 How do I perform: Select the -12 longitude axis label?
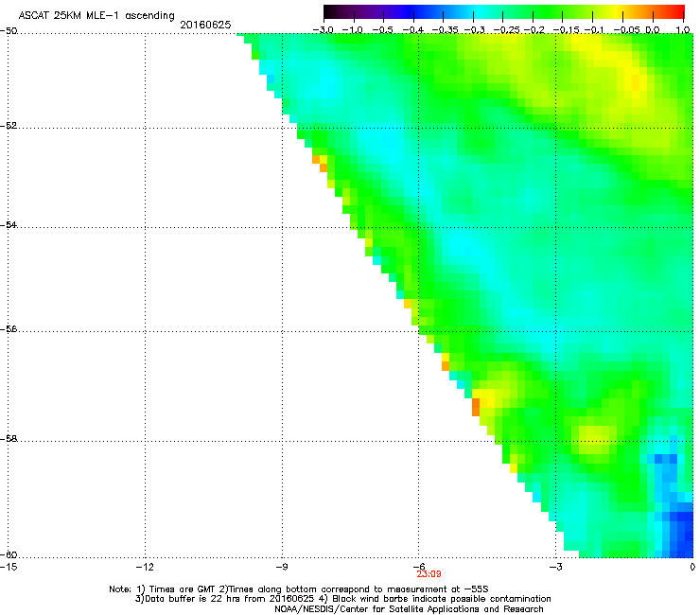(145, 567)
